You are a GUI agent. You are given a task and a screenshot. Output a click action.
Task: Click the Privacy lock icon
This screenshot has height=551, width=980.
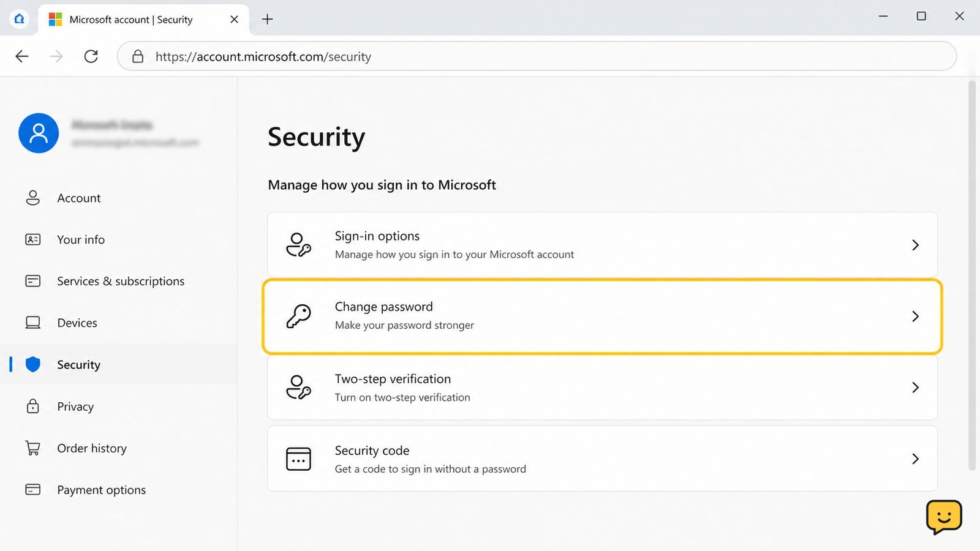tap(33, 406)
